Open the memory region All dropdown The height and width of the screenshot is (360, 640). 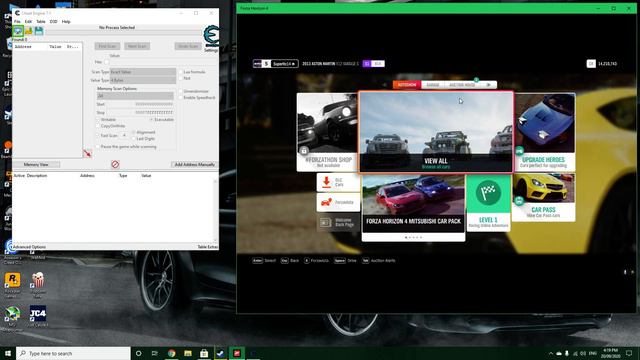pos(135,96)
